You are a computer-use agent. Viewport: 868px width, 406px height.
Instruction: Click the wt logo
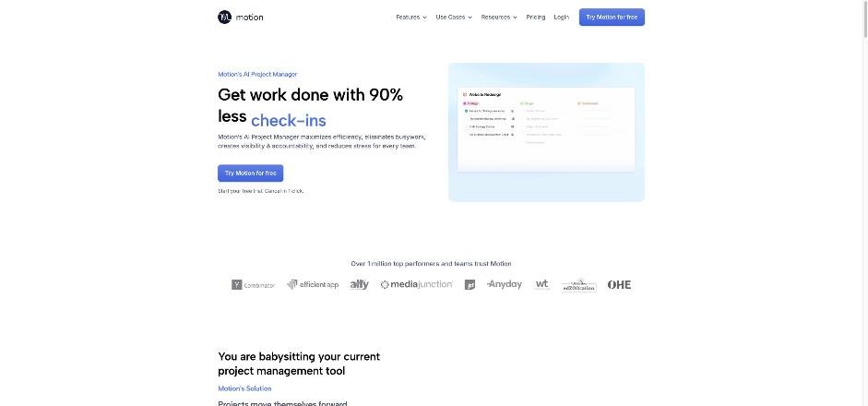coord(542,284)
